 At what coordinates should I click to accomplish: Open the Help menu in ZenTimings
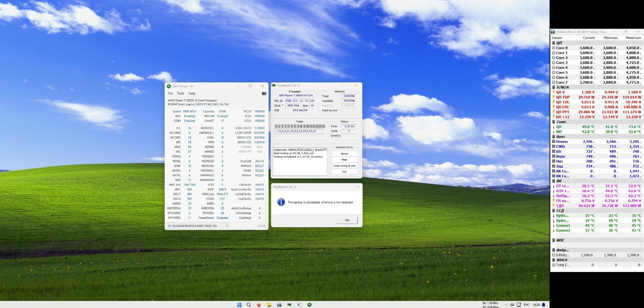[x=192, y=94]
